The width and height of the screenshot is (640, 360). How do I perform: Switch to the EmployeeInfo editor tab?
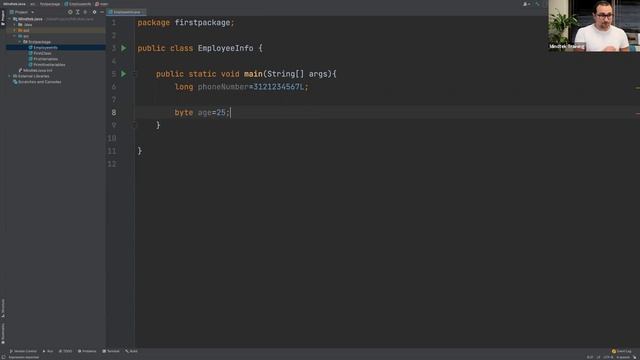click(126, 12)
